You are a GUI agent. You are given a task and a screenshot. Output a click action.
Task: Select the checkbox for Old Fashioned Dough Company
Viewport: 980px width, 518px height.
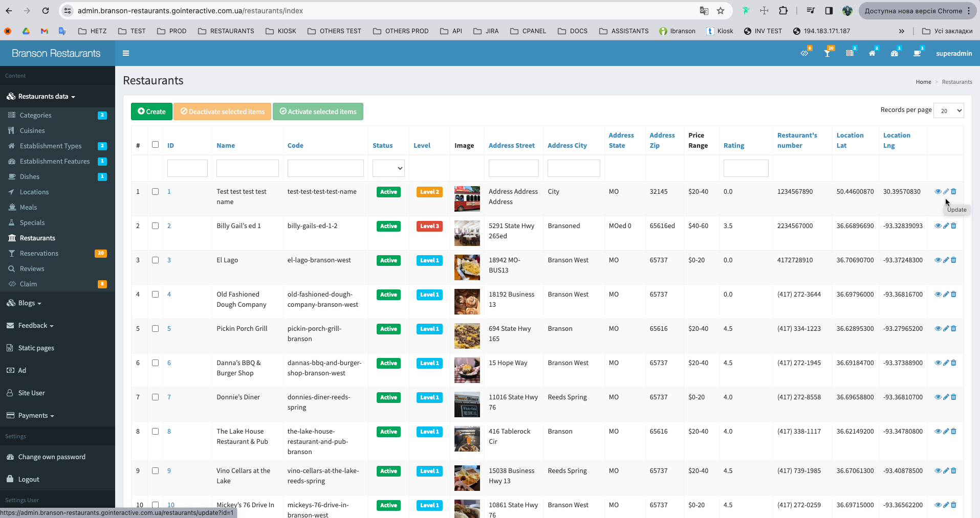[156, 295]
